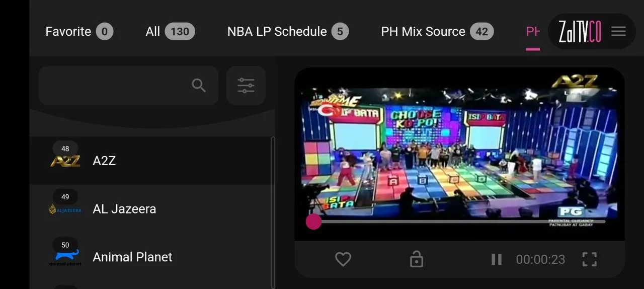The width and height of the screenshot is (644, 289).
Task: Click the channel number 48 badge
Action: click(65, 149)
